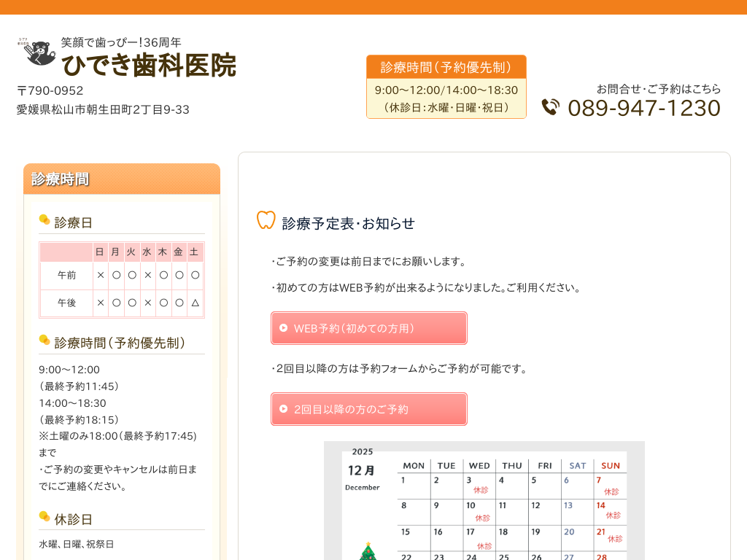Click the bullet icon beside sidebar 診療時間（予約優先制）

pyautogui.click(x=44, y=340)
